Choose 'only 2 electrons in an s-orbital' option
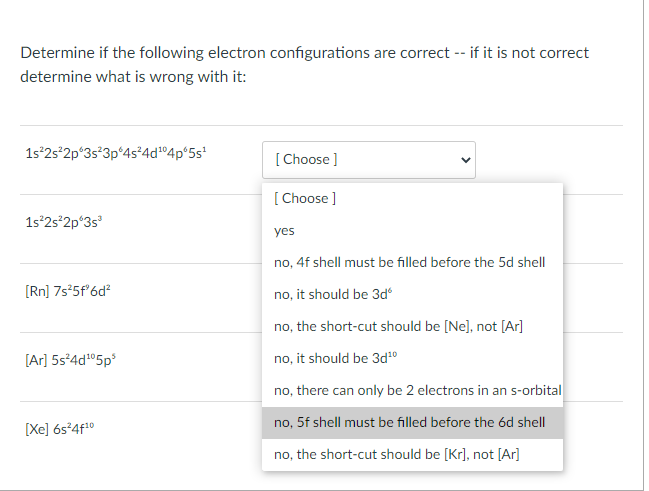This screenshot has width=649, height=491. [x=416, y=390]
